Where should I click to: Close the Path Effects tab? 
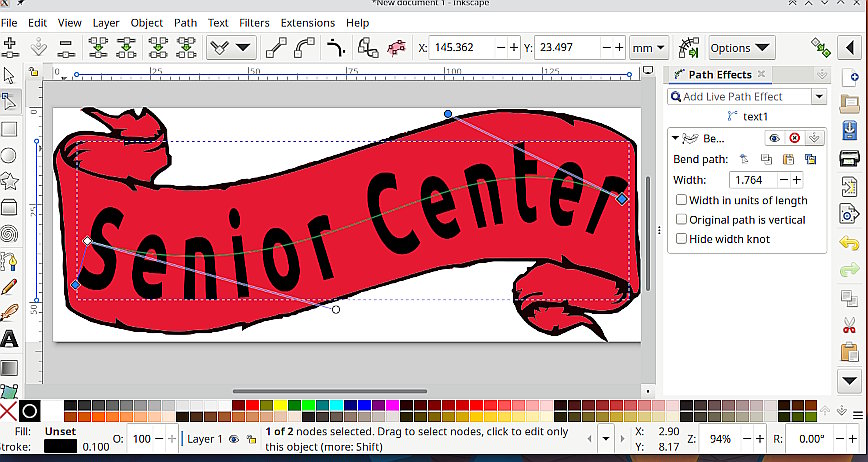tap(762, 74)
